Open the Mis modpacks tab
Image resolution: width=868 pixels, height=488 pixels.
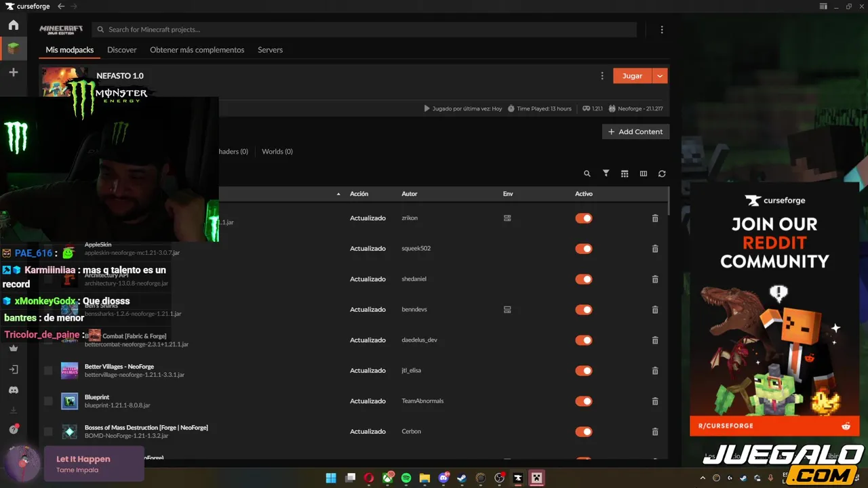coord(70,50)
